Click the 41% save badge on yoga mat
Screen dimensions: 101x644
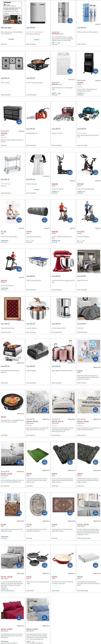pyautogui.click(x=19, y=220)
